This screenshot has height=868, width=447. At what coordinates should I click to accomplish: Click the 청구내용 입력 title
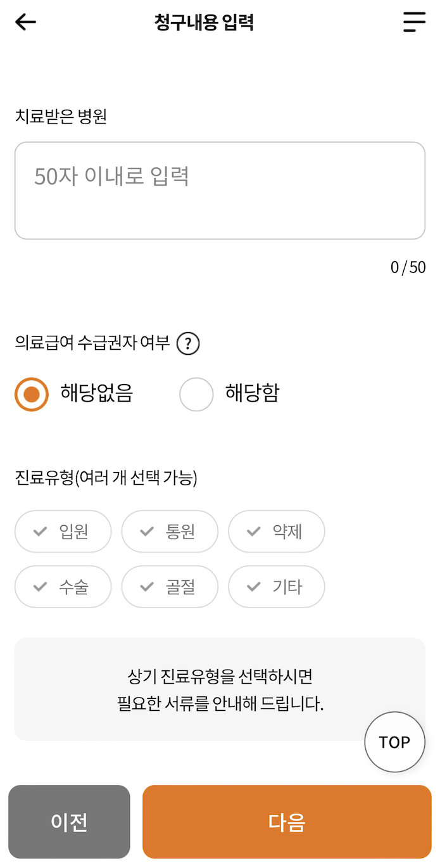click(204, 22)
